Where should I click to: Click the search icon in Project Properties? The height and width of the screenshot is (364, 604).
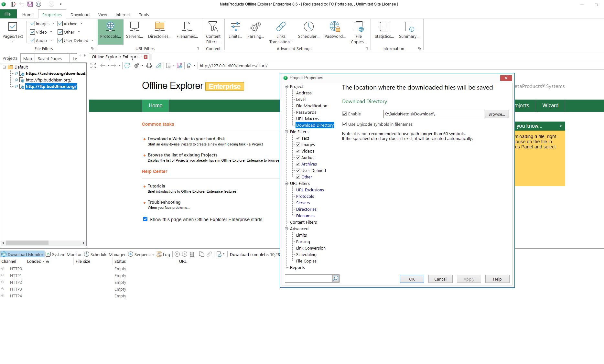(x=336, y=278)
